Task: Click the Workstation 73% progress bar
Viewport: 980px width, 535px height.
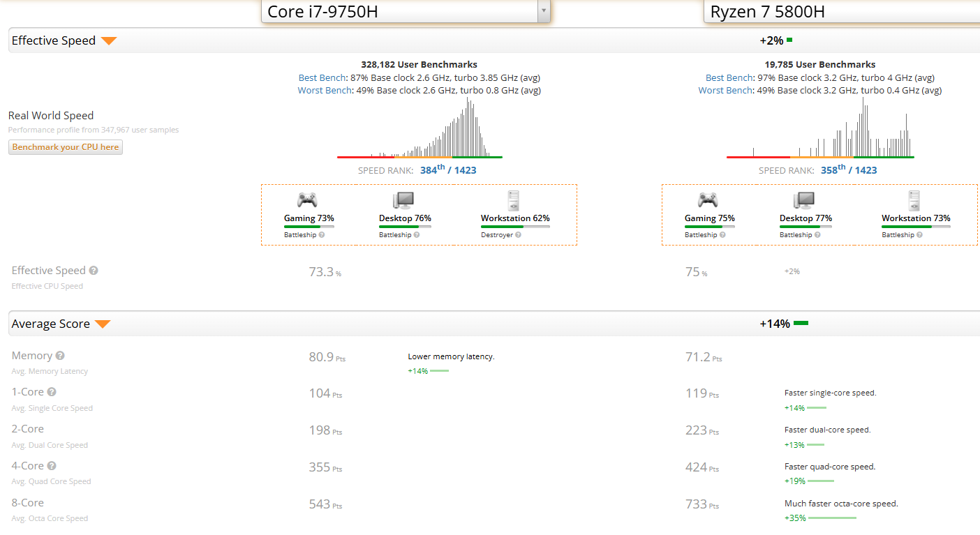Action: coord(916,227)
